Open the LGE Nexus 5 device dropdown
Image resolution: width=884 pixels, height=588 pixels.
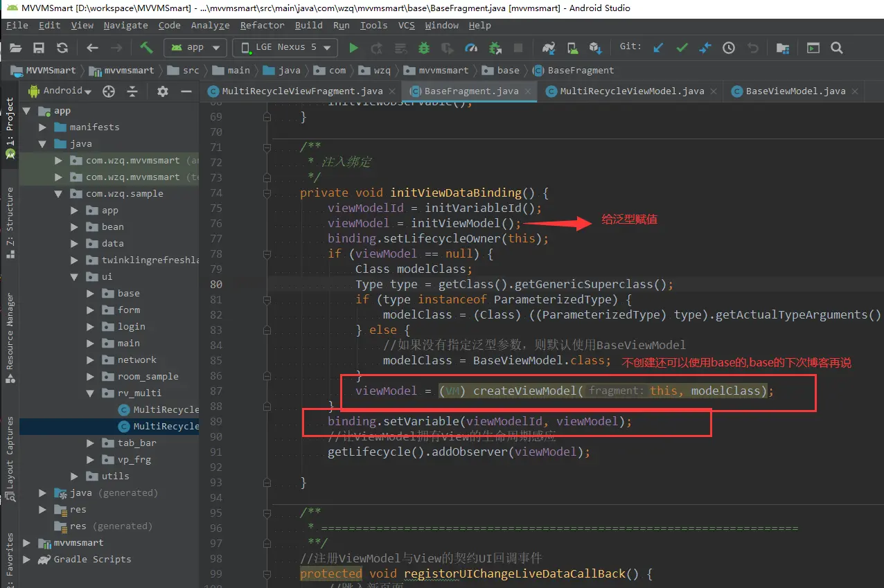(285, 48)
